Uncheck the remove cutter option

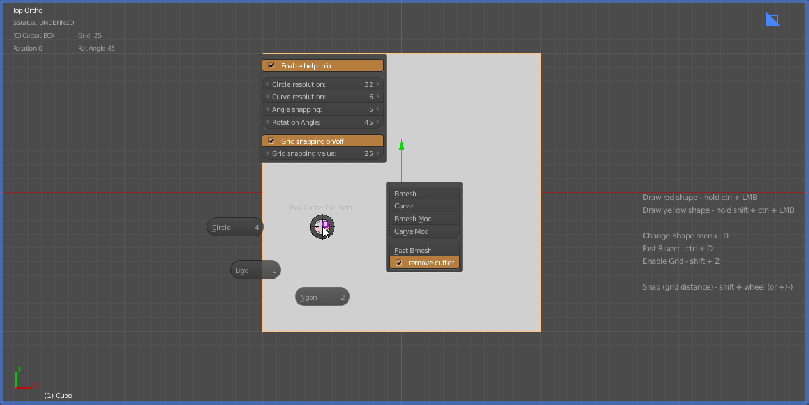coord(399,263)
